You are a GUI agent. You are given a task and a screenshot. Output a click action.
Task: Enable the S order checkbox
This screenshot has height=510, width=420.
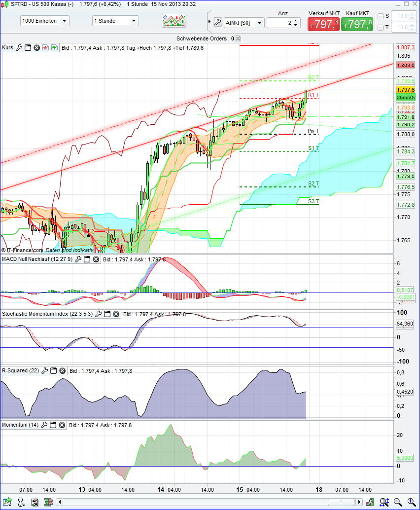pyautogui.click(x=381, y=16)
